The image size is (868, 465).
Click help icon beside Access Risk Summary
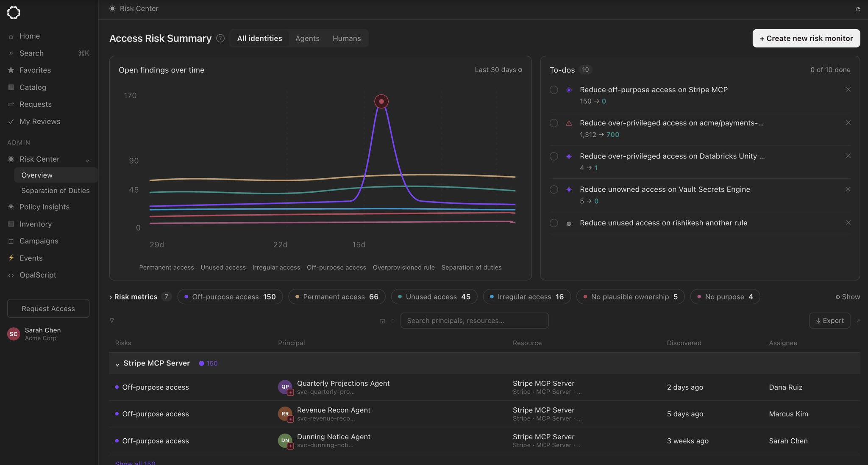click(220, 38)
